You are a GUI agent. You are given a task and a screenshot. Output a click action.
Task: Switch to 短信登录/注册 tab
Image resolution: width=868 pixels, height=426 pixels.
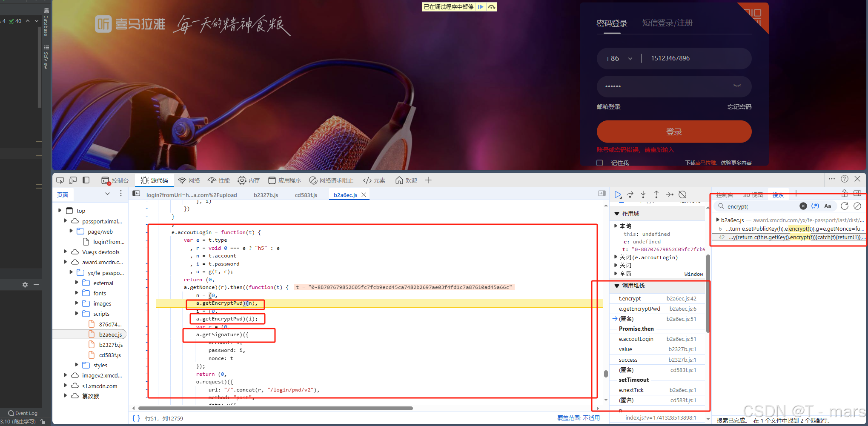coord(667,23)
